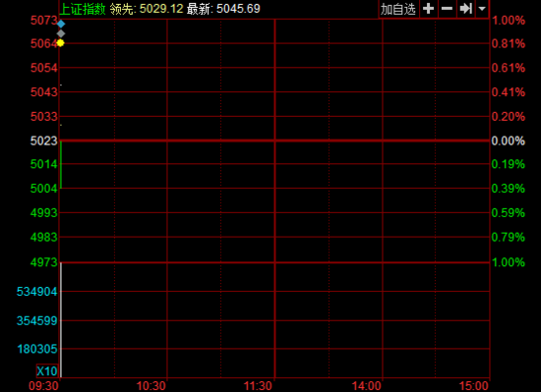This screenshot has height=392, width=541.
Task: Click the 14:00 time axis label
Action: (367, 386)
